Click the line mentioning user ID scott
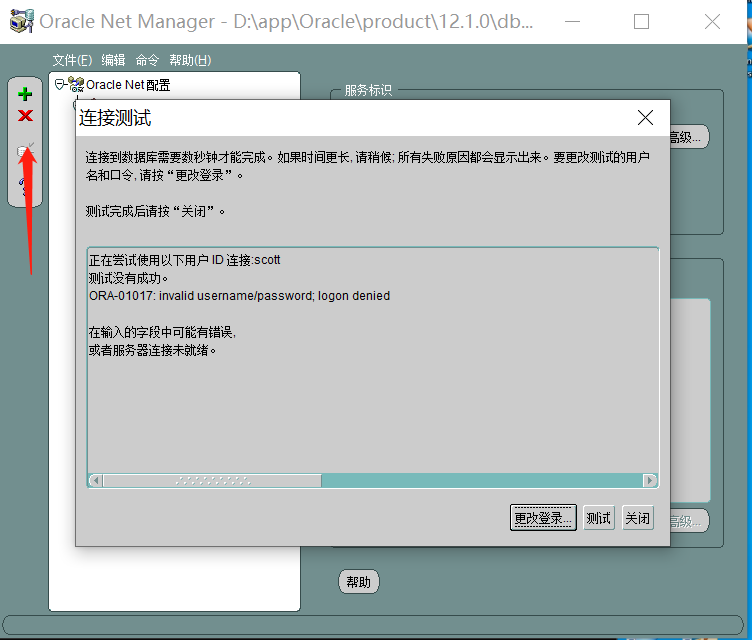Viewport: 752px width, 640px height. (184, 260)
